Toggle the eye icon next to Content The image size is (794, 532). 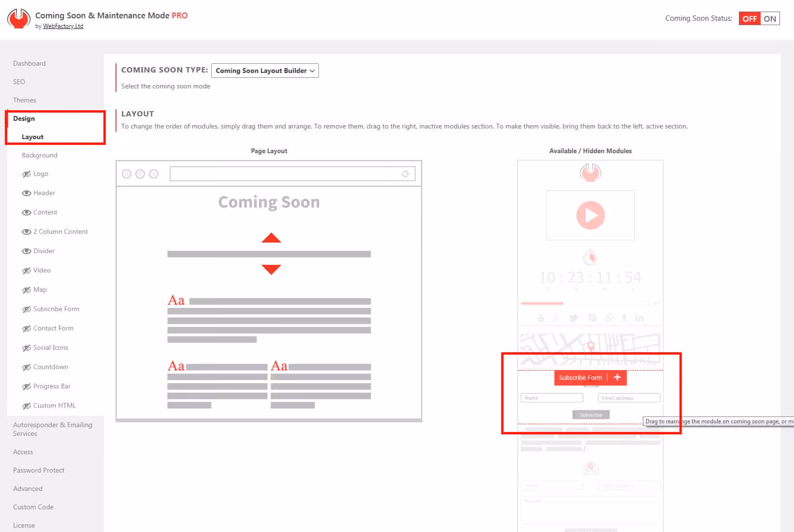pos(27,213)
